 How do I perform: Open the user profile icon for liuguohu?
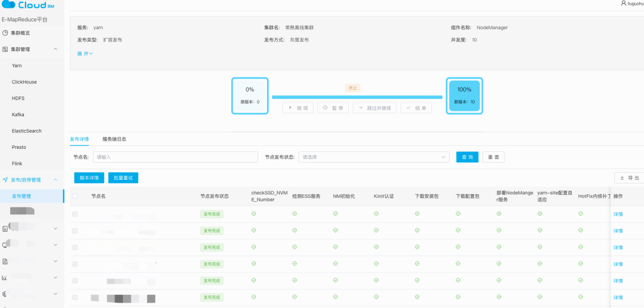coord(624,3)
